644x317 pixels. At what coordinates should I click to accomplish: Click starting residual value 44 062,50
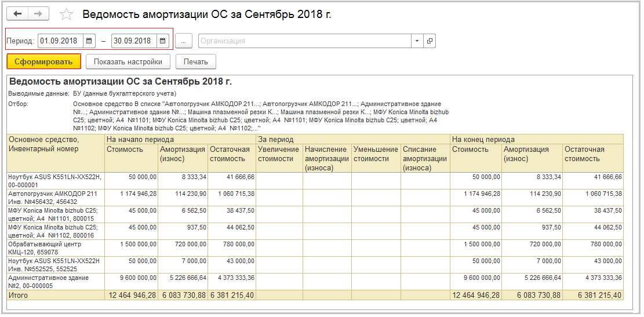232,231
